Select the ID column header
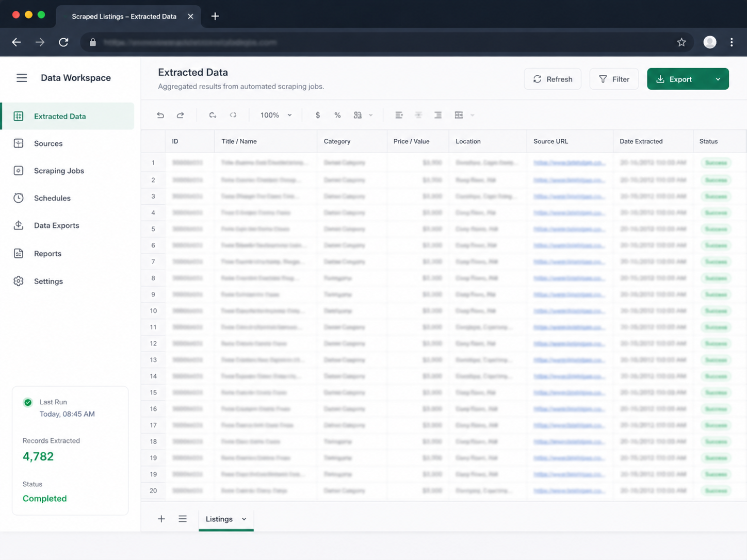The image size is (747, 560). coord(189,141)
